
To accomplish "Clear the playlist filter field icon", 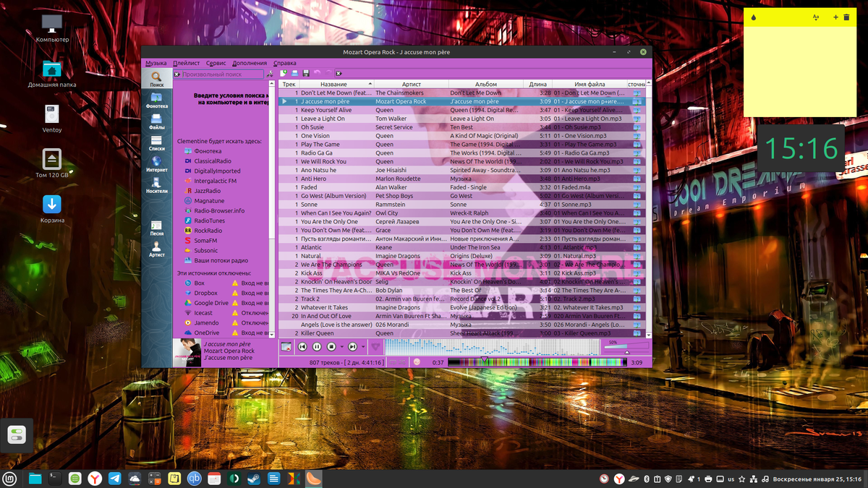I will click(339, 73).
